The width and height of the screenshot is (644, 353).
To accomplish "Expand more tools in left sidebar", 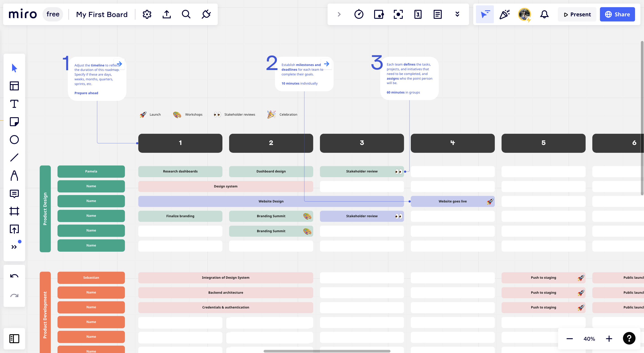I will (14, 247).
